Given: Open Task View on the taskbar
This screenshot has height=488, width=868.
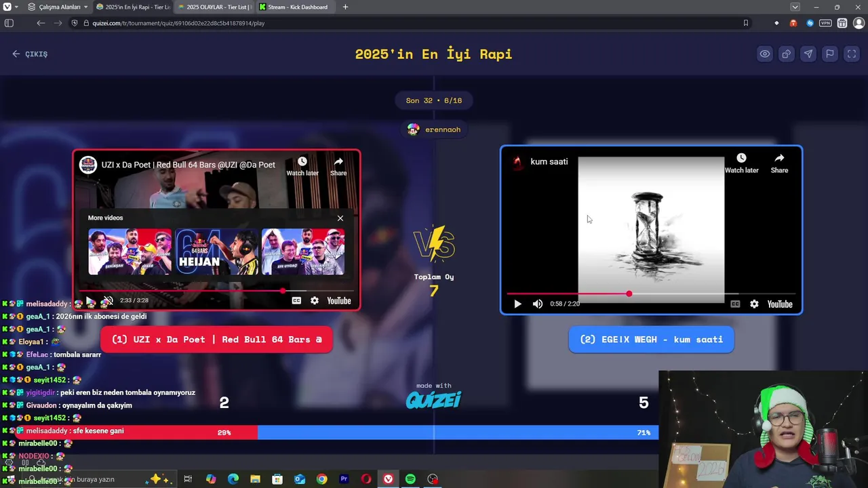Looking at the screenshot, I should pos(188,479).
